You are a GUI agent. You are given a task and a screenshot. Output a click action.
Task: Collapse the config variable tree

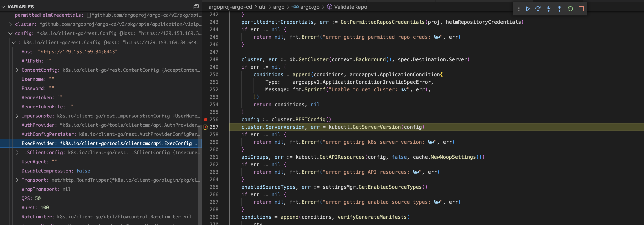point(10,33)
